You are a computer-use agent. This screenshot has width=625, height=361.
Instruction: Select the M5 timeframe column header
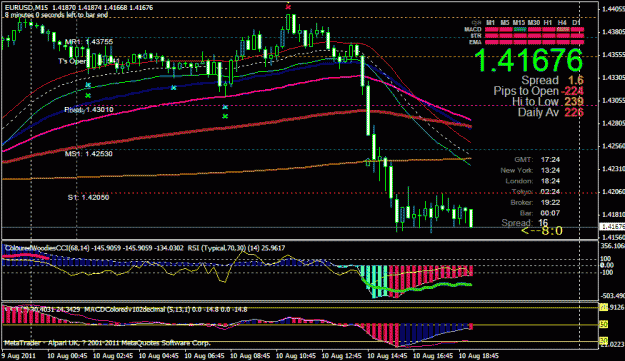[505, 23]
